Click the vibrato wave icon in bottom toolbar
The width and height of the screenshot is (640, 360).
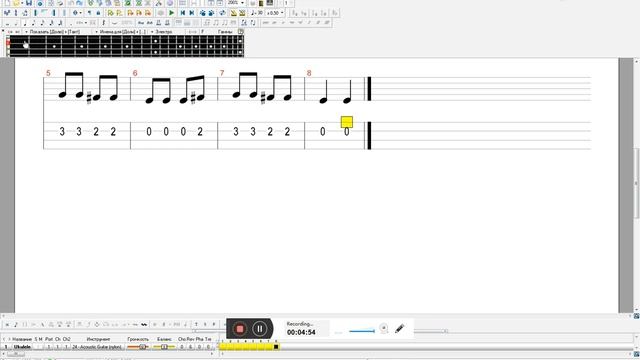(144, 324)
